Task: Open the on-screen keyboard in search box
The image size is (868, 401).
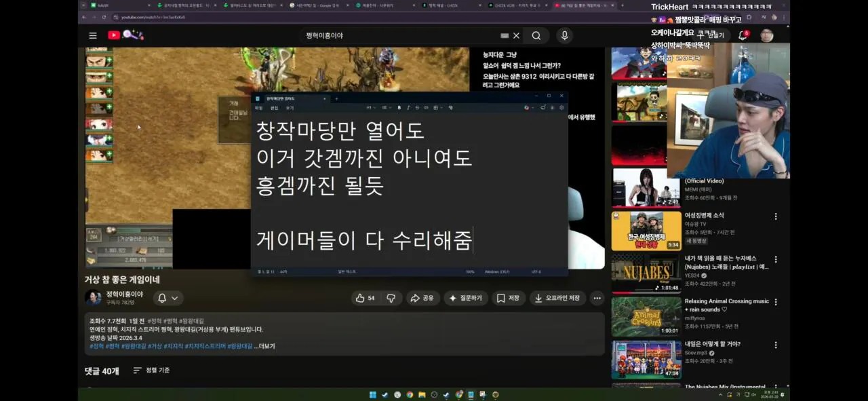Action: [505, 35]
